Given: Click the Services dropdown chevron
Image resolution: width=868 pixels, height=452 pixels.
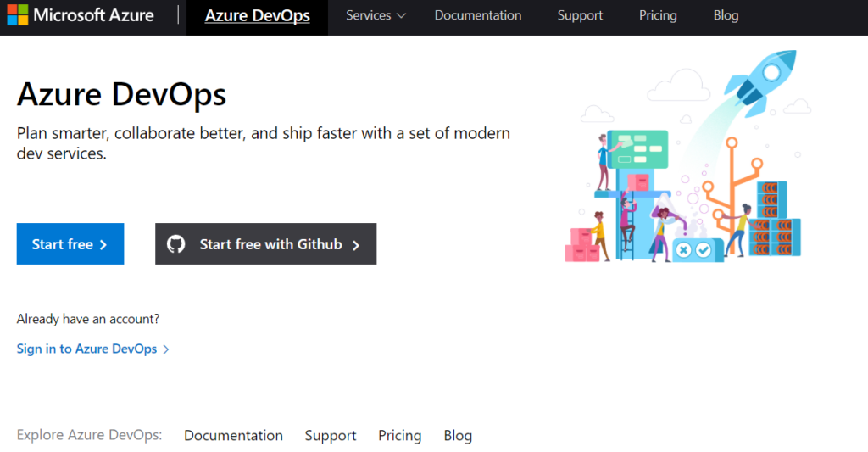Looking at the screenshot, I should tap(401, 15).
